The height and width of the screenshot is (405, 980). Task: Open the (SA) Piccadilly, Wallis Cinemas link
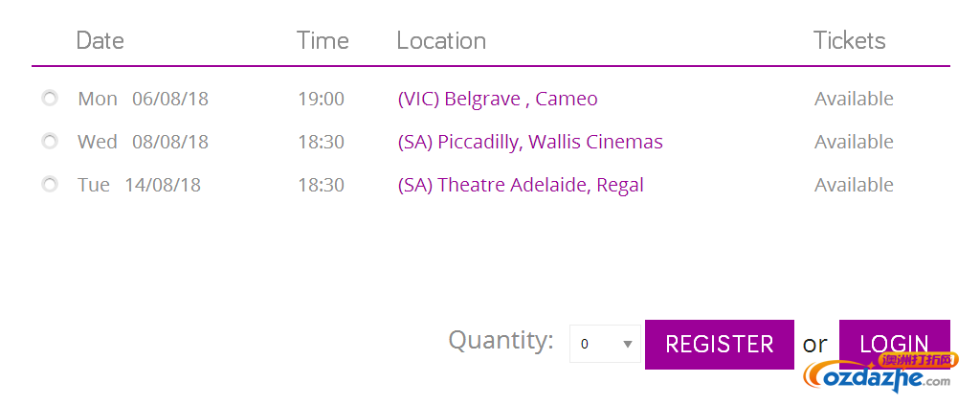[530, 142]
